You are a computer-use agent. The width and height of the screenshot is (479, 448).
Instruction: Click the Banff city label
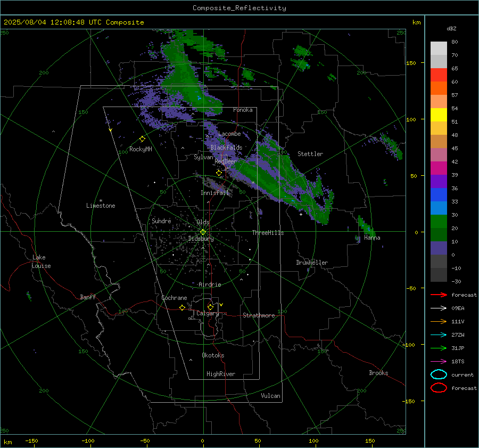88,297
